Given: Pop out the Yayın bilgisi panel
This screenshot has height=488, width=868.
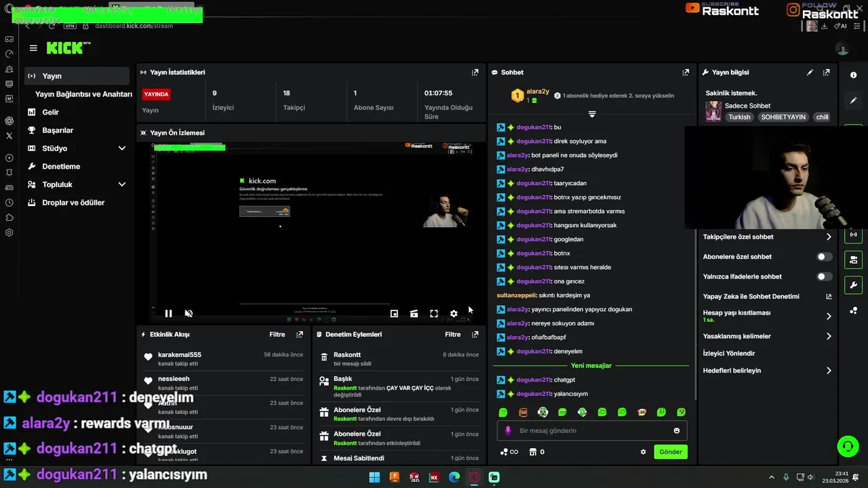Looking at the screenshot, I should 826,72.
